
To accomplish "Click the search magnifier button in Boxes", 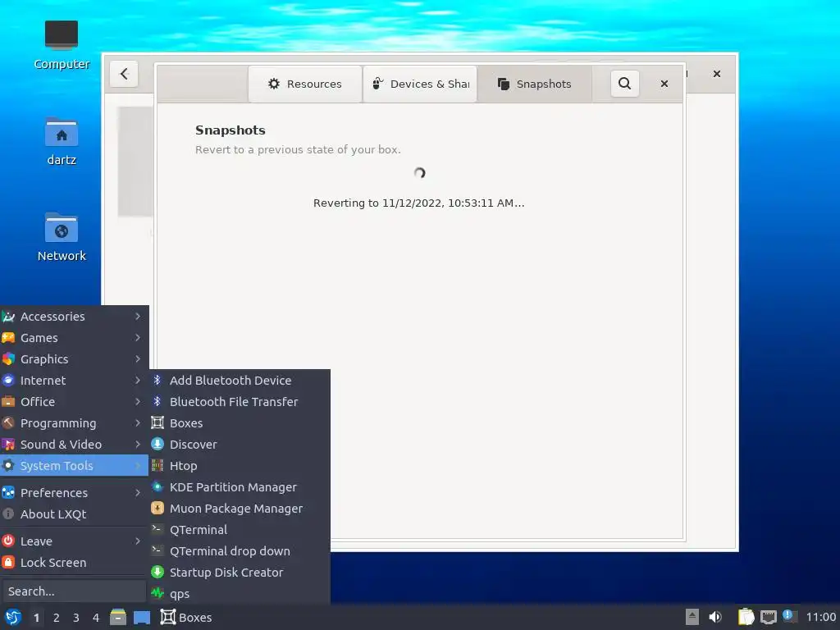I will [x=624, y=84].
